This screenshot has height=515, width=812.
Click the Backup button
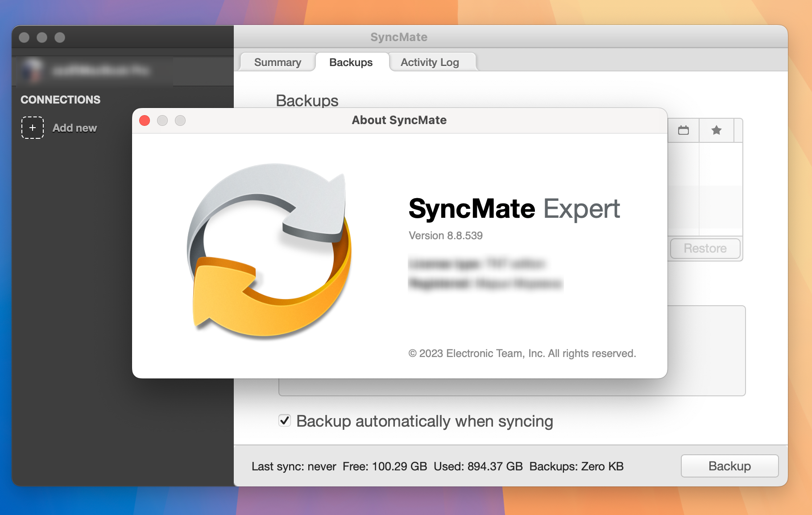729,466
